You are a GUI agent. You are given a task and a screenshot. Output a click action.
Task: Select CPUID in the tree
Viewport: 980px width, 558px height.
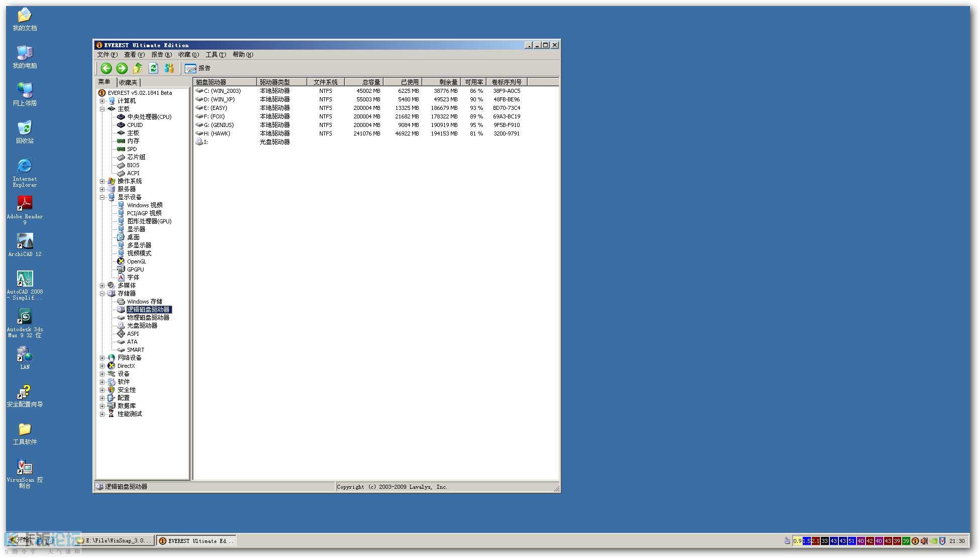135,125
